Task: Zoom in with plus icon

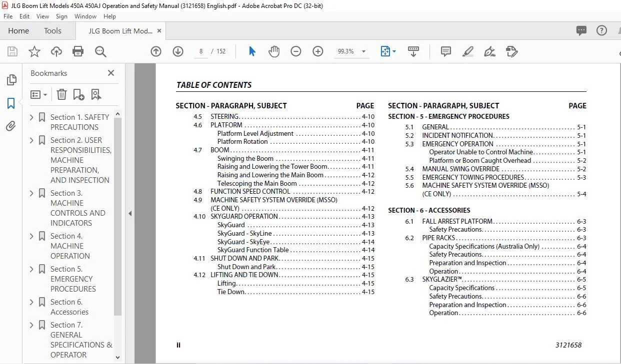Action: (318, 51)
